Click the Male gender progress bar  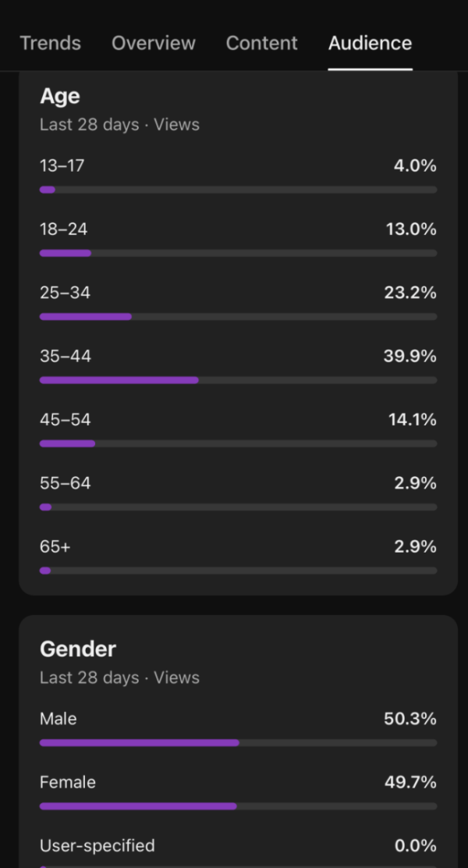[x=238, y=743]
